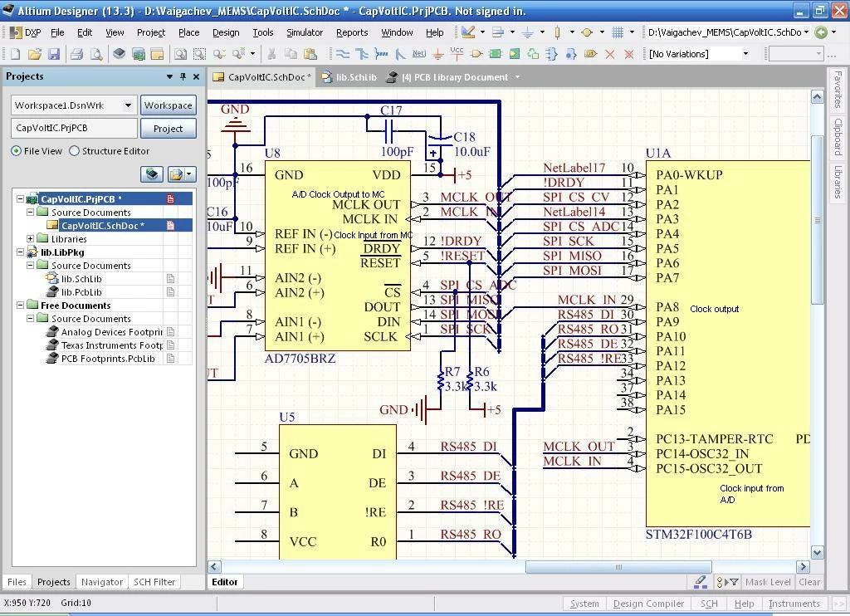Click the Clear button
Viewport: 850px width, 616px height.
pos(809,582)
